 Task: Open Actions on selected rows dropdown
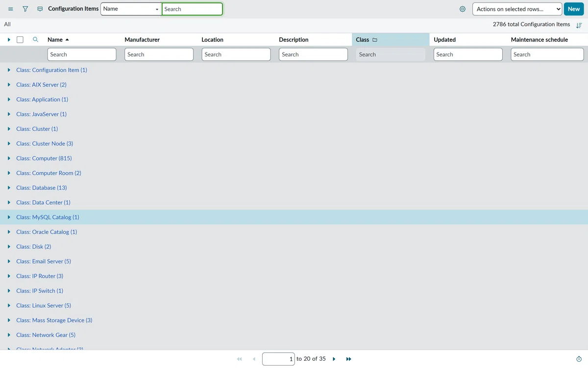[517, 9]
